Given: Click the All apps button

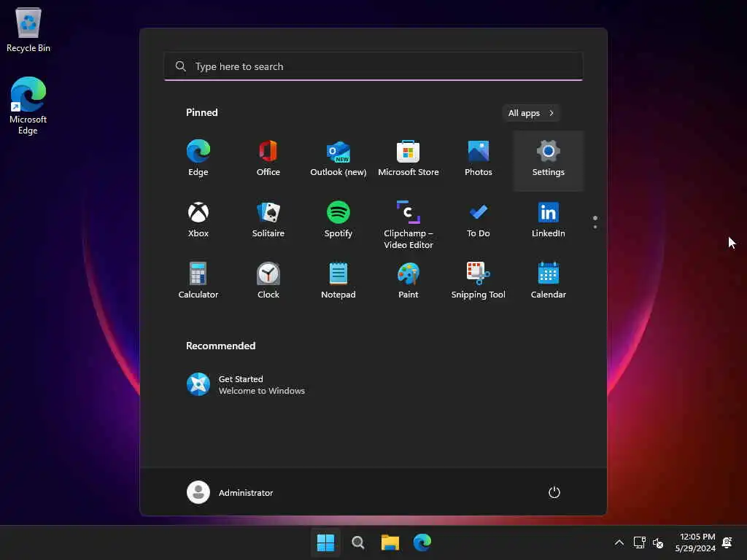Looking at the screenshot, I should pyautogui.click(x=531, y=113).
